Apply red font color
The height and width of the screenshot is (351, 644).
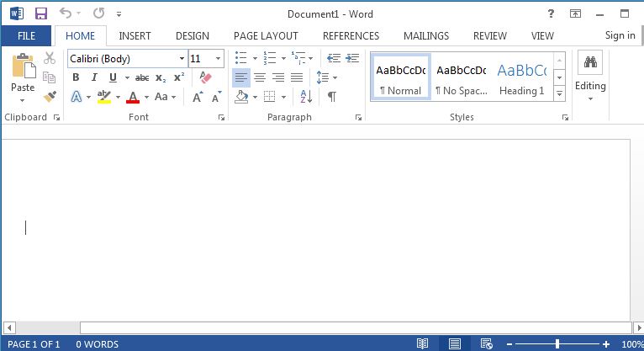pos(133,97)
